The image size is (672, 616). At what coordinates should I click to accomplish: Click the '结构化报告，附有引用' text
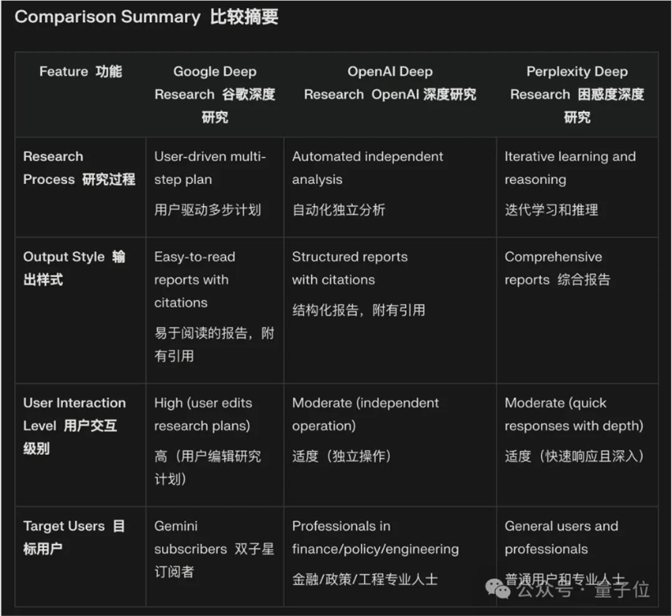tap(359, 310)
